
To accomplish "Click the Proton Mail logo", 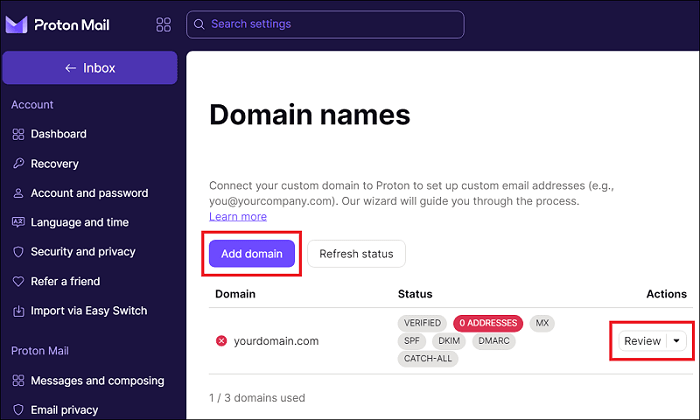I will click(x=58, y=25).
